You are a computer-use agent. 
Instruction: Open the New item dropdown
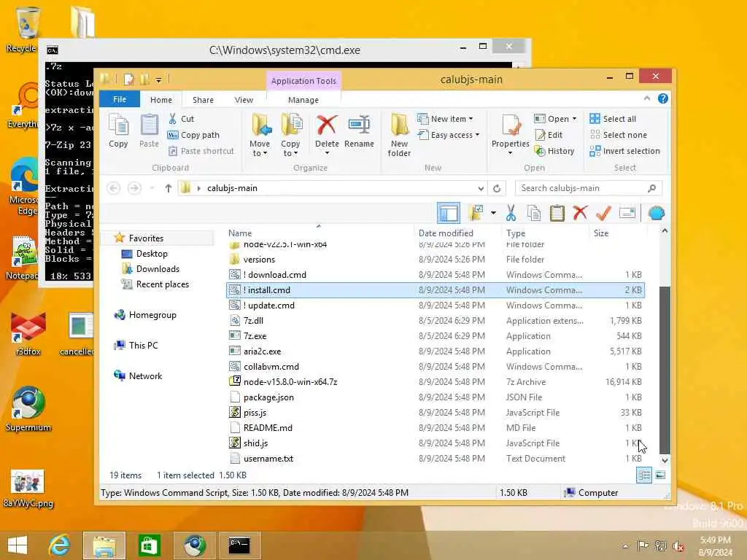(x=445, y=119)
